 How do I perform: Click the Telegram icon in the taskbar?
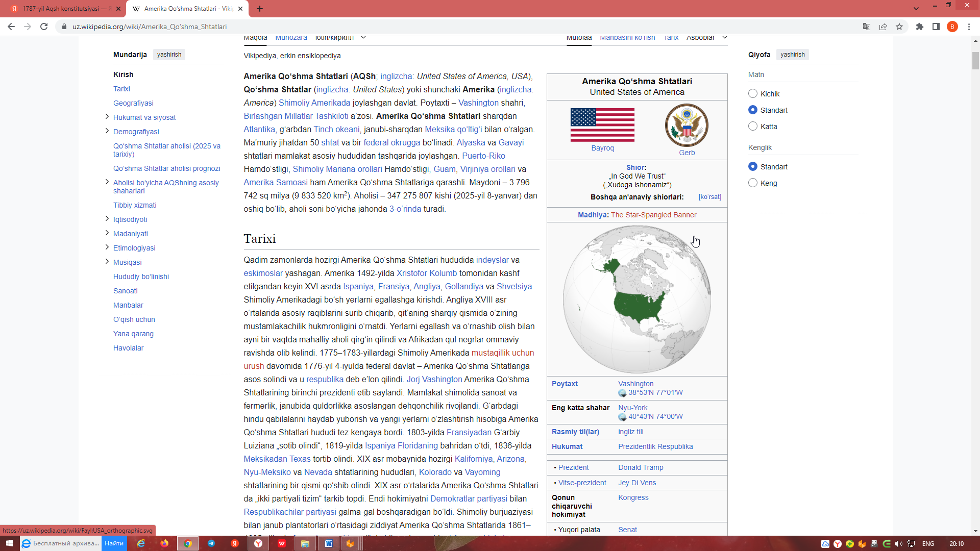tap(211, 543)
